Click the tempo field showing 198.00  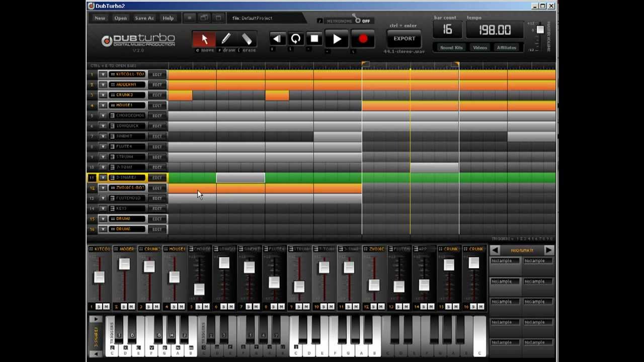pyautogui.click(x=495, y=30)
